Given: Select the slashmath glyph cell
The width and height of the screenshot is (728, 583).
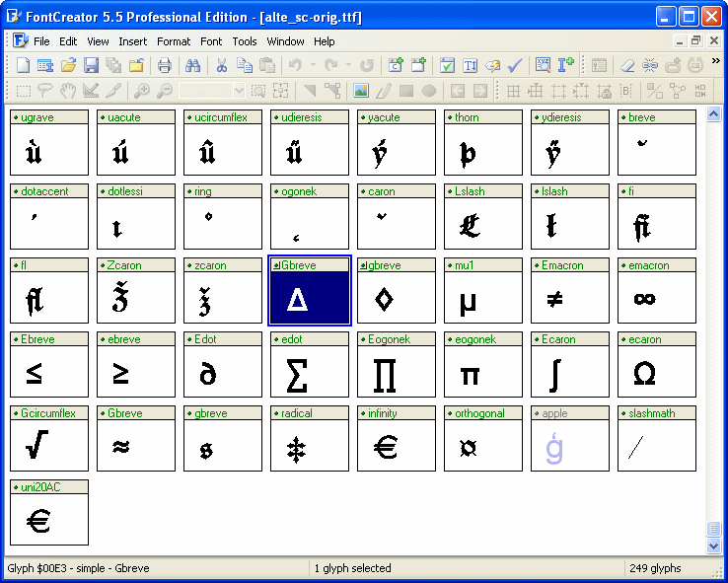Looking at the screenshot, I should tap(657, 439).
